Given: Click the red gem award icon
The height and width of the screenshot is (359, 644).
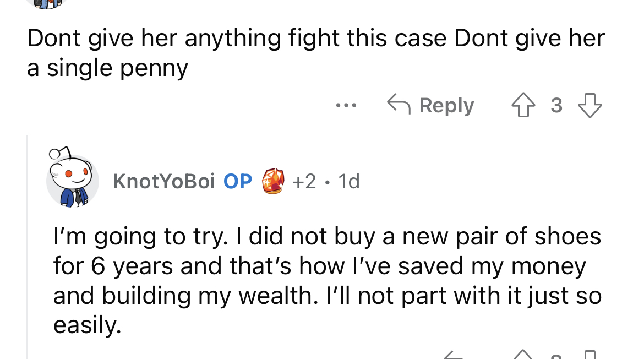Looking at the screenshot, I should coord(274,181).
